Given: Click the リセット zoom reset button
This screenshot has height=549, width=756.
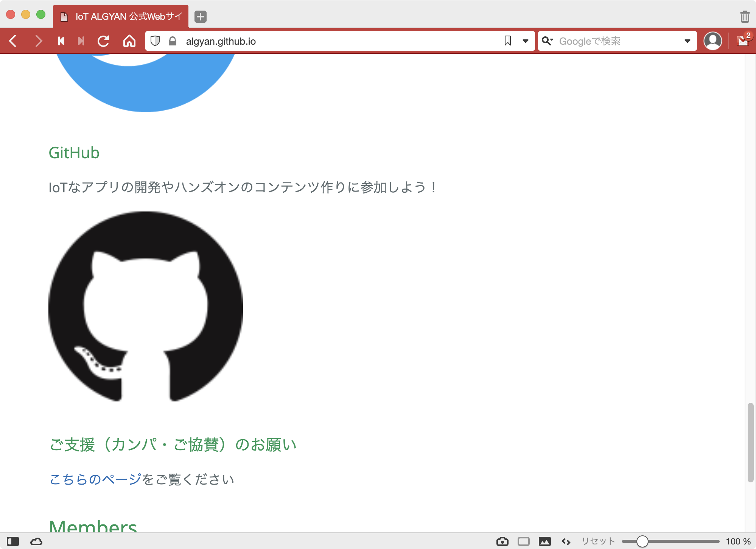Looking at the screenshot, I should [x=598, y=541].
